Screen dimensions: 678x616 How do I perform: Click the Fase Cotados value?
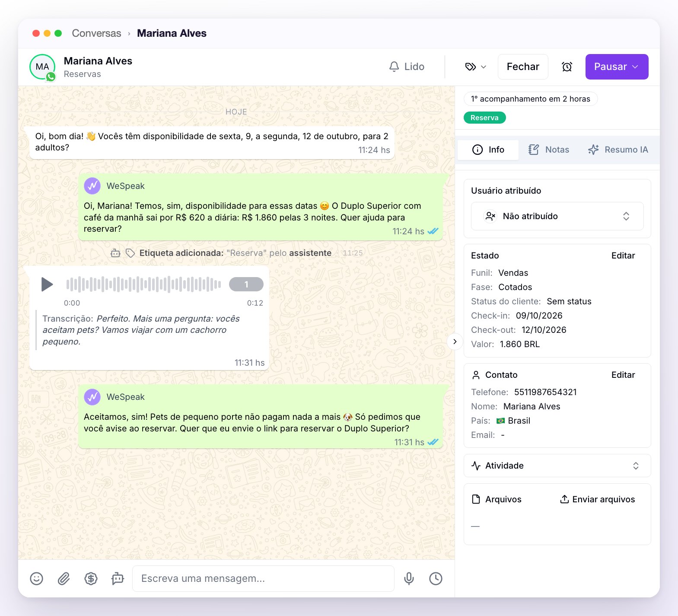515,287
